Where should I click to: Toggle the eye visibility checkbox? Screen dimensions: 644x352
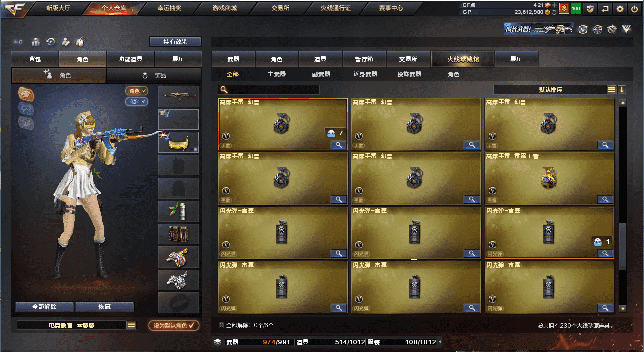click(137, 101)
